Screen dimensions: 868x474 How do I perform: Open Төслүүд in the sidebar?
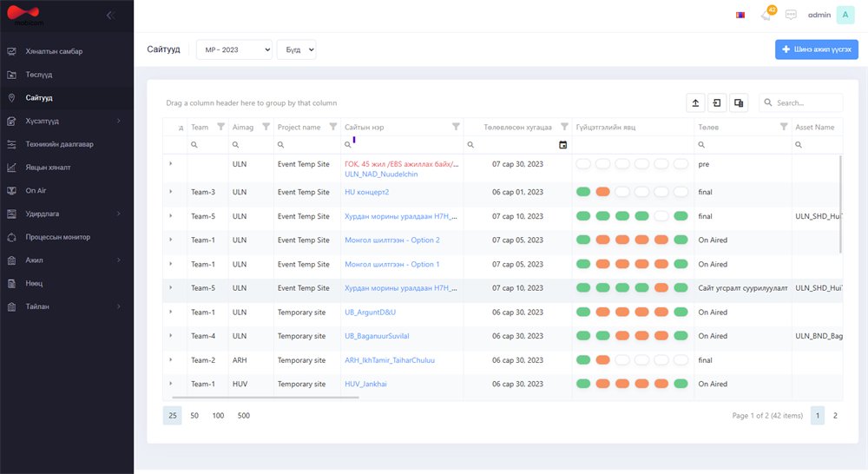[x=67, y=74]
